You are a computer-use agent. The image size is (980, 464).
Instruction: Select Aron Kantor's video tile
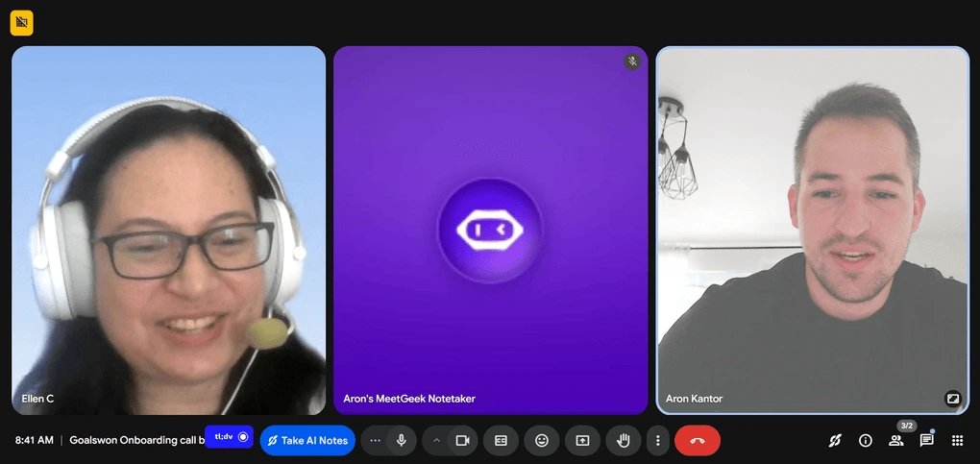[x=813, y=231]
